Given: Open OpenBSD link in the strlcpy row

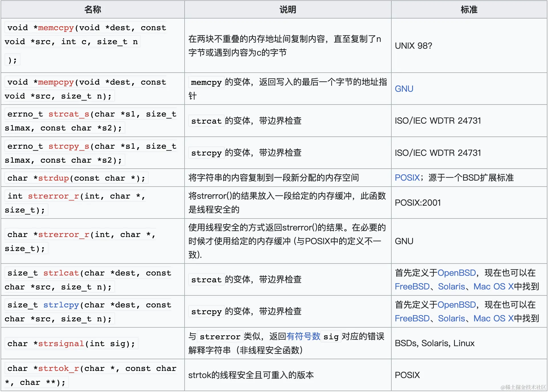Looking at the screenshot, I should click(457, 305).
